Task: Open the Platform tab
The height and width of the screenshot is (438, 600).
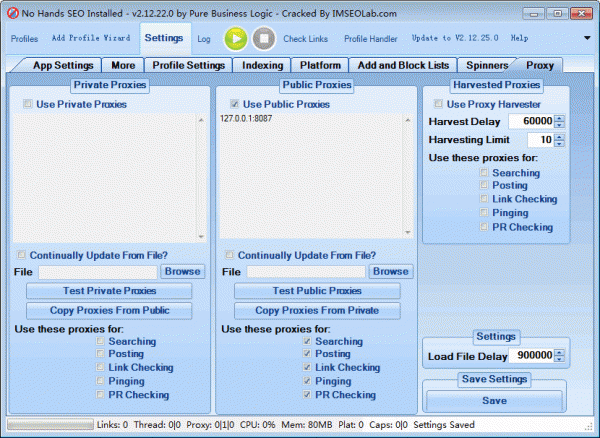Action: coord(320,65)
